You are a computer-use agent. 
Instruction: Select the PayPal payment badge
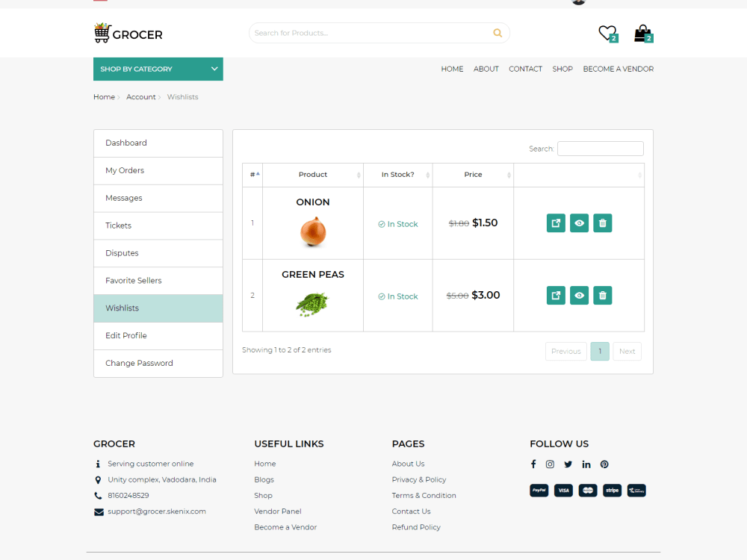pyautogui.click(x=539, y=491)
